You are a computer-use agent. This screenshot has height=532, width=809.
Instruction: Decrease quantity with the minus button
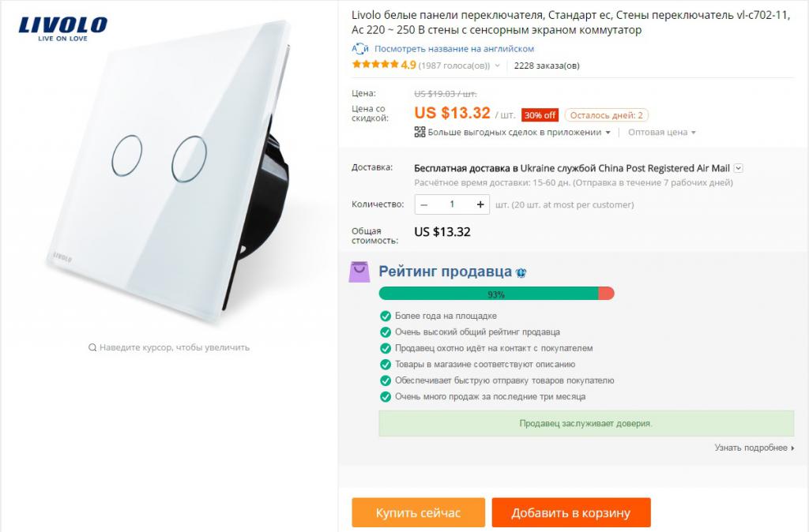point(424,204)
